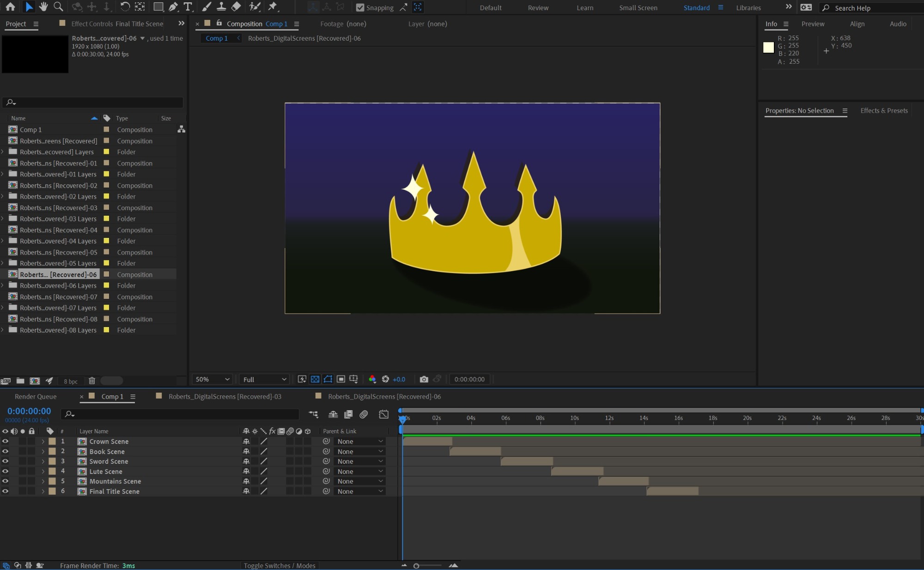Select the Pen tool

[173, 6]
